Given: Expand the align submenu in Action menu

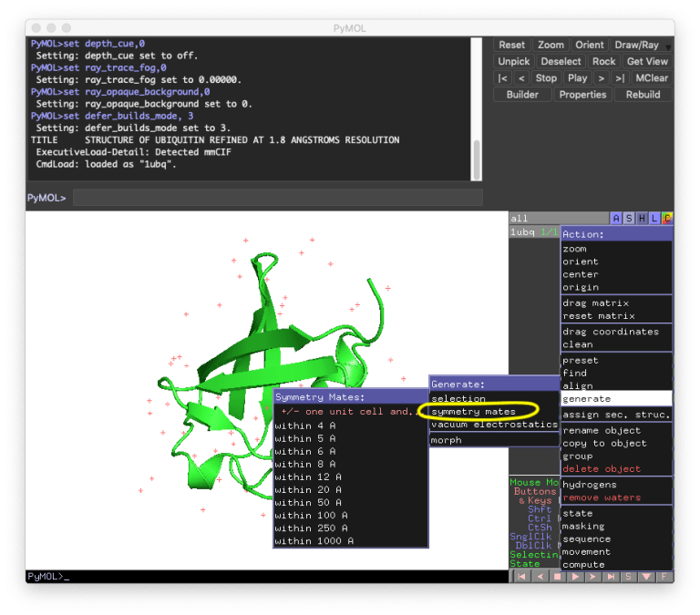Looking at the screenshot, I should [616, 385].
